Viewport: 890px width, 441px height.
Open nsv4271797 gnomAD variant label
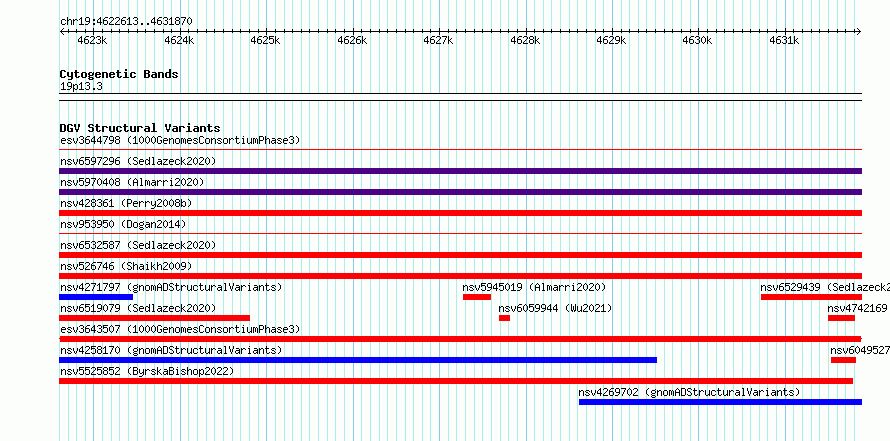[171, 287]
